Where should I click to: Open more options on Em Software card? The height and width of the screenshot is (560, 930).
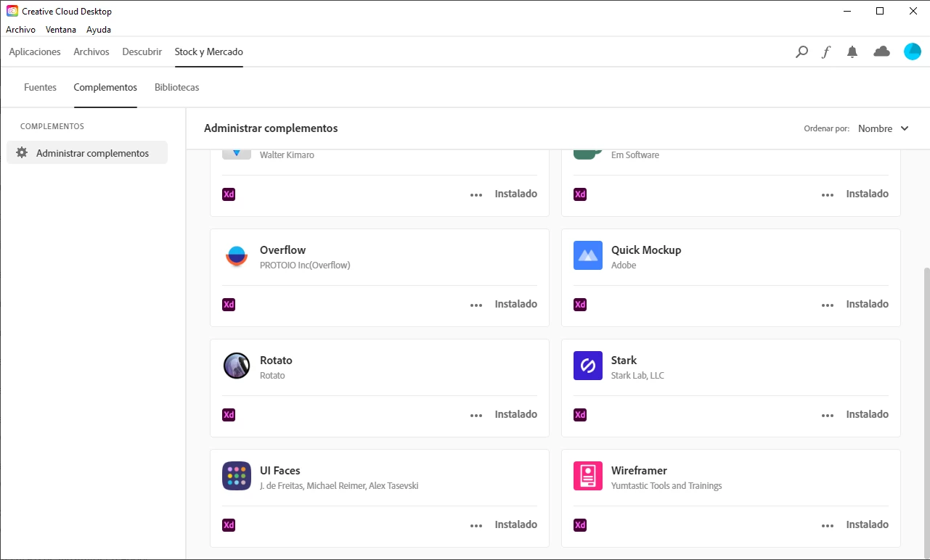point(828,194)
